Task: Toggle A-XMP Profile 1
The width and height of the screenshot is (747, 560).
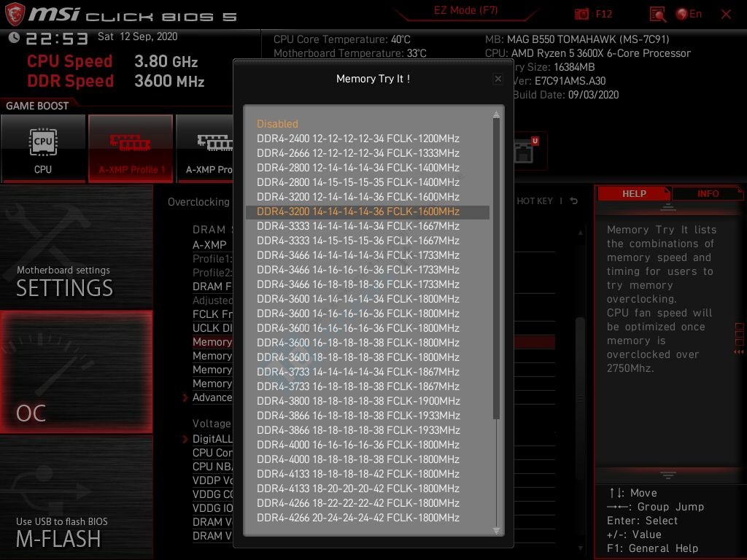Action: (x=131, y=148)
